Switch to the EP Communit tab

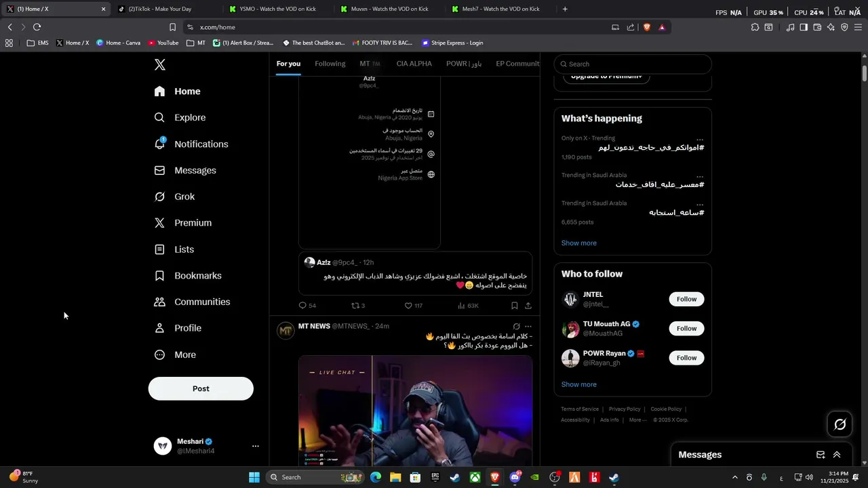517,64
